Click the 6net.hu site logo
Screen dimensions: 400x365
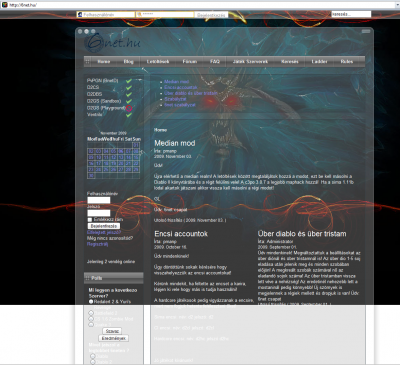(x=113, y=42)
